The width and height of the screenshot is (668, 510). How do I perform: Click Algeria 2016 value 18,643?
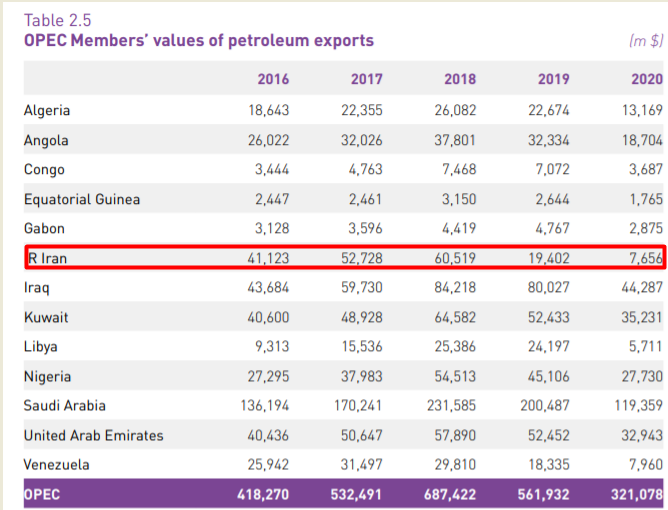tap(269, 110)
